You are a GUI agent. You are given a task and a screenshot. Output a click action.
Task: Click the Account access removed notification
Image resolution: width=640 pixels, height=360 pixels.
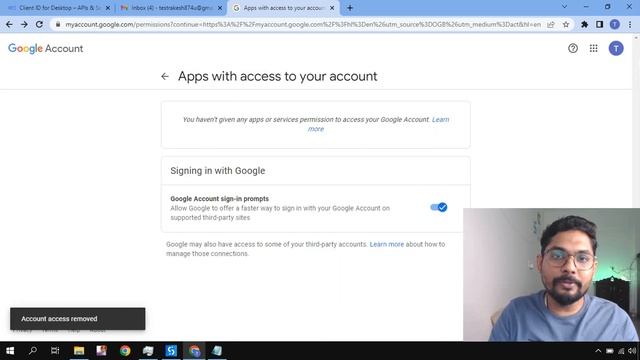click(x=78, y=319)
